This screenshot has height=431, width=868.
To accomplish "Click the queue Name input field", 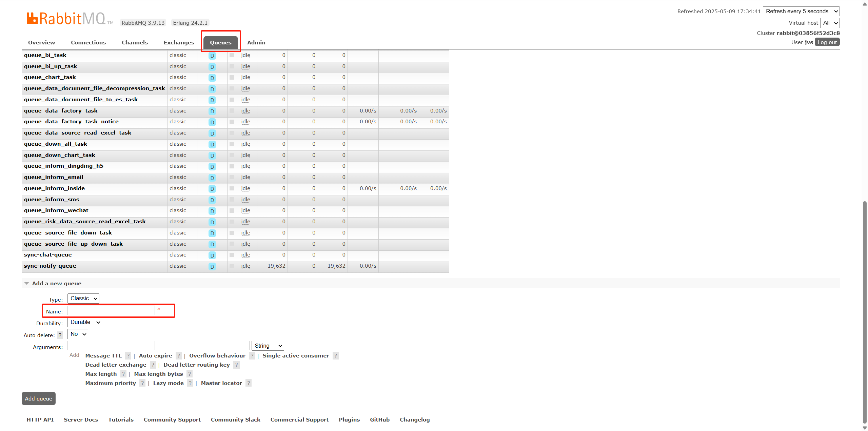I will coord(111,310).
